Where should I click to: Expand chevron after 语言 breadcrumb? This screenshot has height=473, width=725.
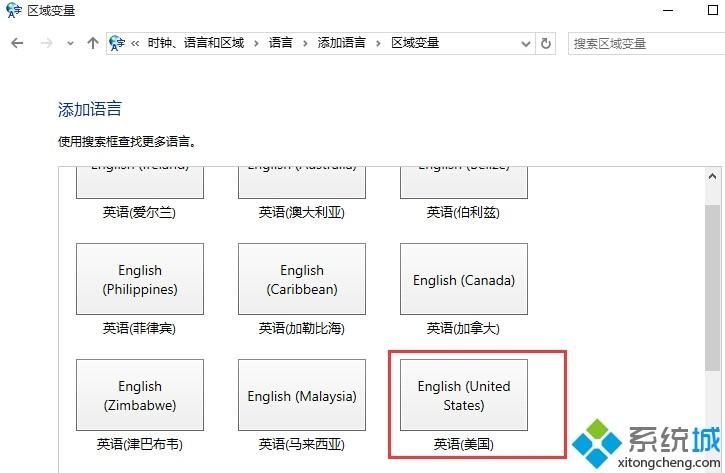(x=305, y=43)
